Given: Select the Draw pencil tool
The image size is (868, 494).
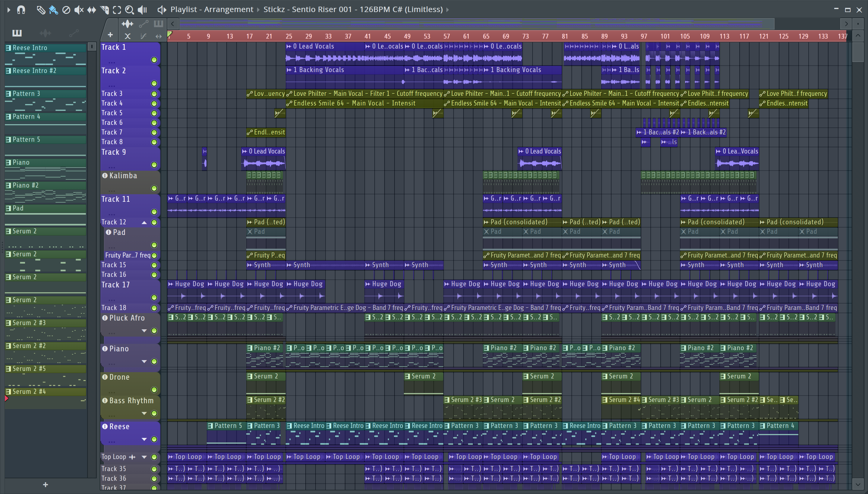Looking at the screenshot, I should [41, 10].
